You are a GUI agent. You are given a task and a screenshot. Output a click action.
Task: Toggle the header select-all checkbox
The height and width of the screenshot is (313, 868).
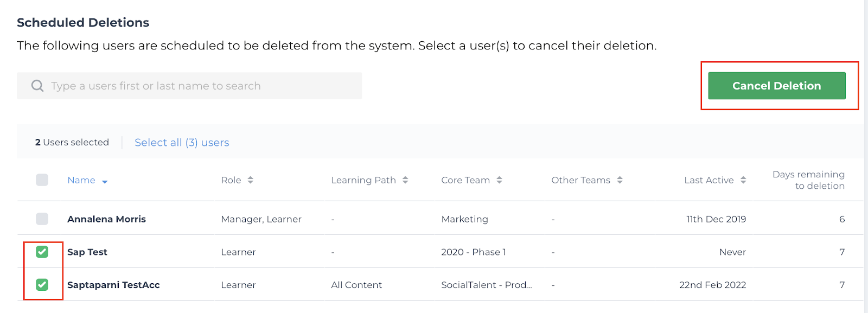coord(42,180)
